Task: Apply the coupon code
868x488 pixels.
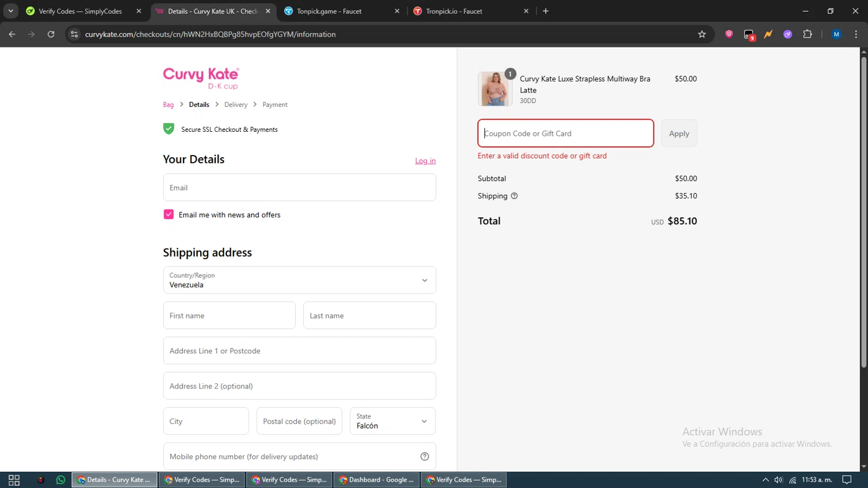Action: click(679, 133)
